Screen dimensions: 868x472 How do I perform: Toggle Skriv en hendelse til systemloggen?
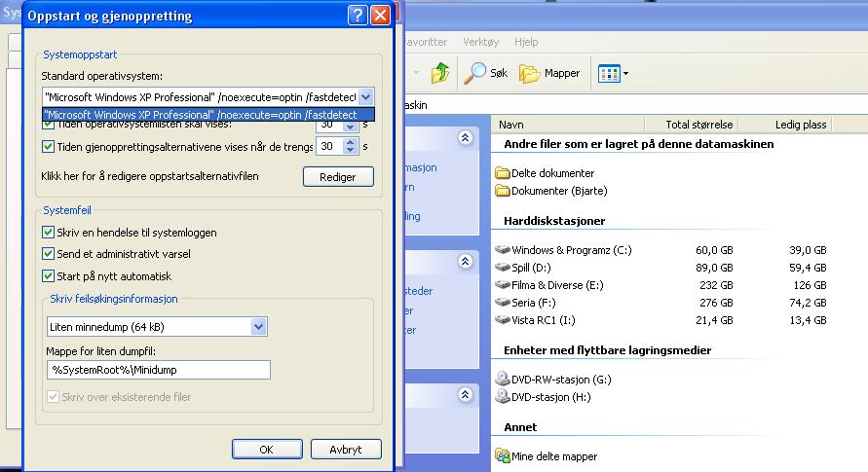[x=48, y=233]
